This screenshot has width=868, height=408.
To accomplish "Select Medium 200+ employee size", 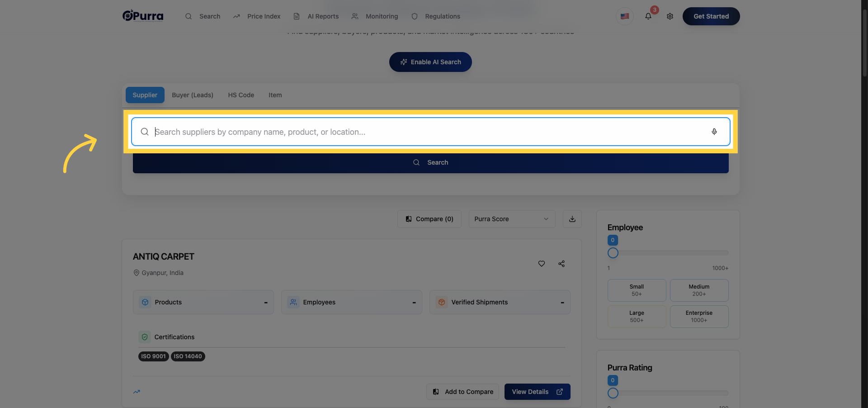I will 699,290.
